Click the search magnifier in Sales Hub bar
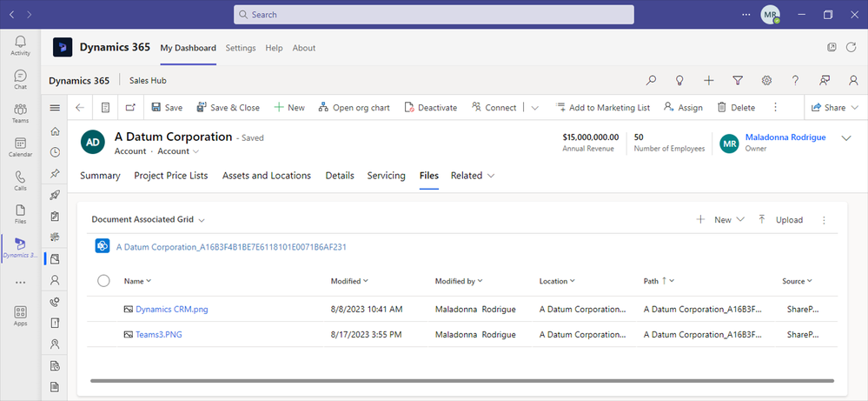This screenshot has width=868, height=401. point(651,80)
